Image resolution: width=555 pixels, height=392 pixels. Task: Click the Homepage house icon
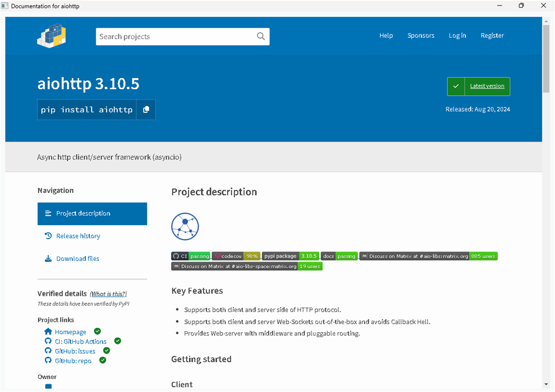pos(48,332)
